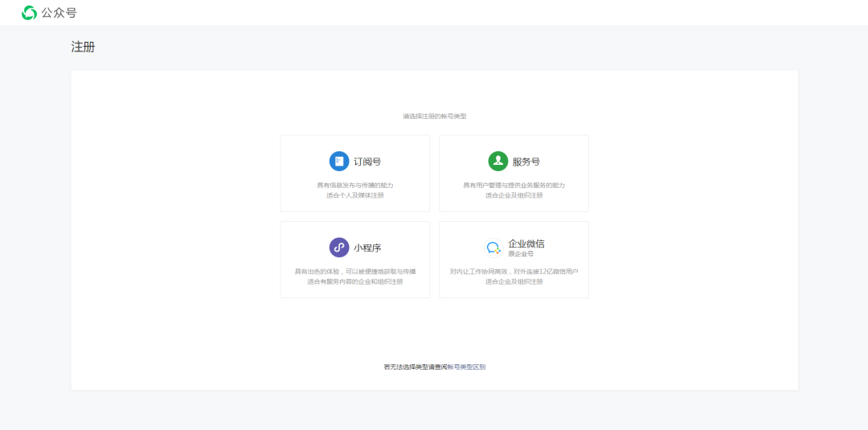Click the 原企业号 subtitle text
Viewport: 868px width, 430px height.
521,254
